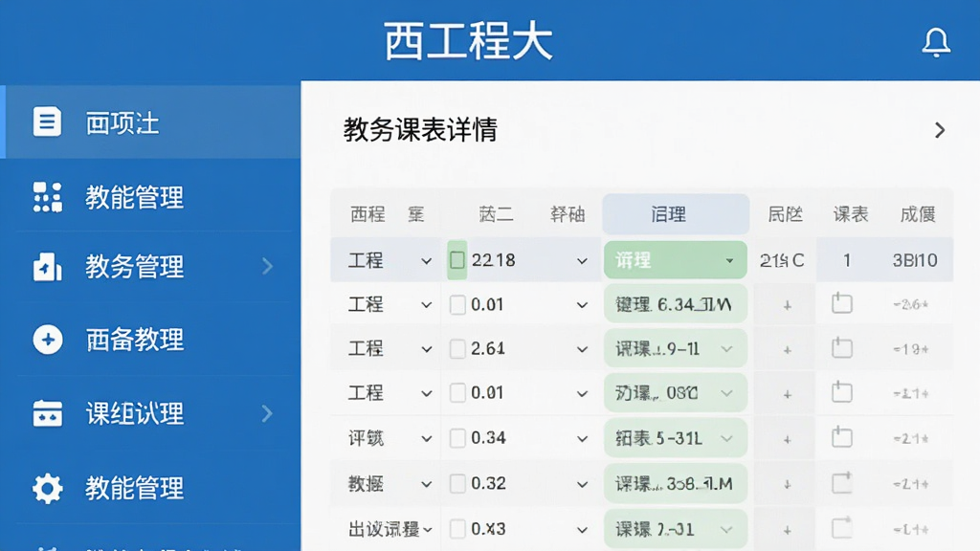Viewport: 980px width, 551px height.
Task: Click the calendar icon in the 0.32 row
Action: coord(842,483)
